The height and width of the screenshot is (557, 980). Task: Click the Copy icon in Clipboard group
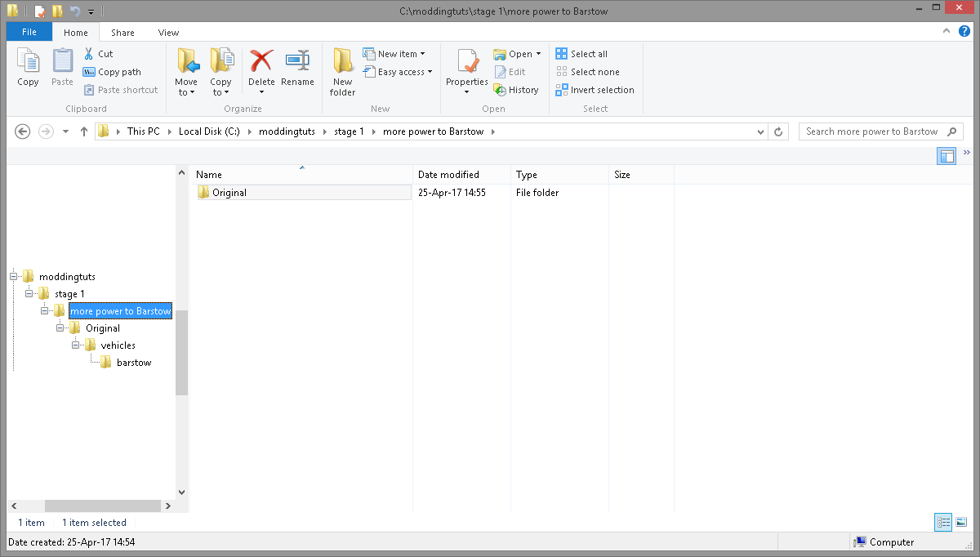(28, 68)
